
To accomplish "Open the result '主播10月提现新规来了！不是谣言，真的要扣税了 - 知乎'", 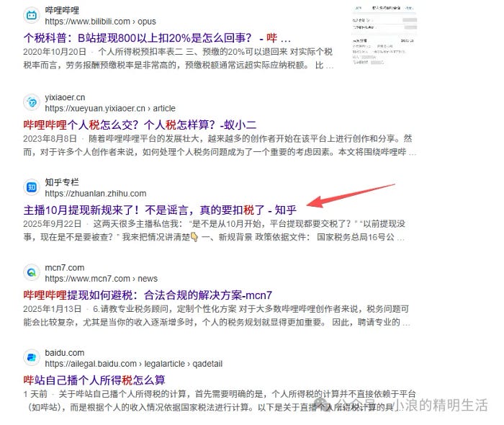I will [160, 210].
